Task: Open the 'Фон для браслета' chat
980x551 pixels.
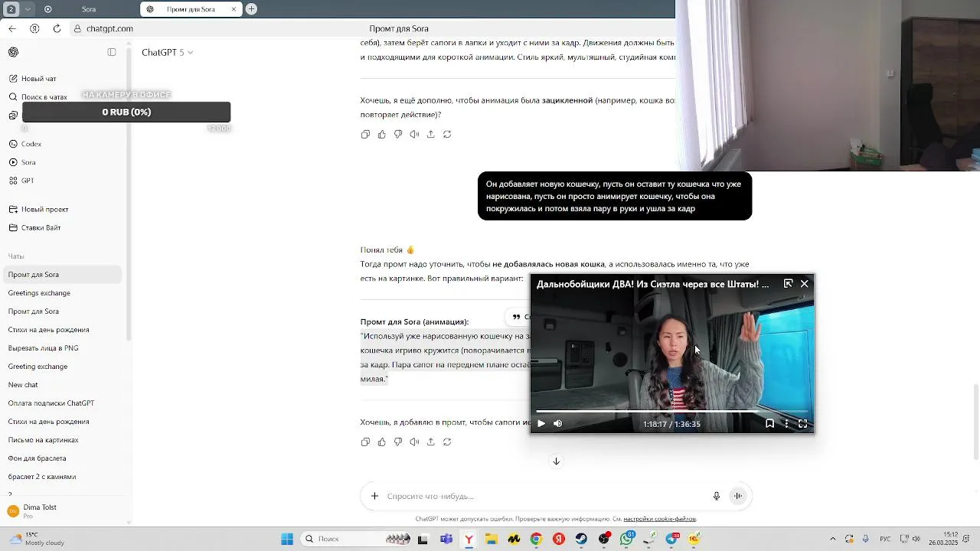Action: [x=37, y=458]
